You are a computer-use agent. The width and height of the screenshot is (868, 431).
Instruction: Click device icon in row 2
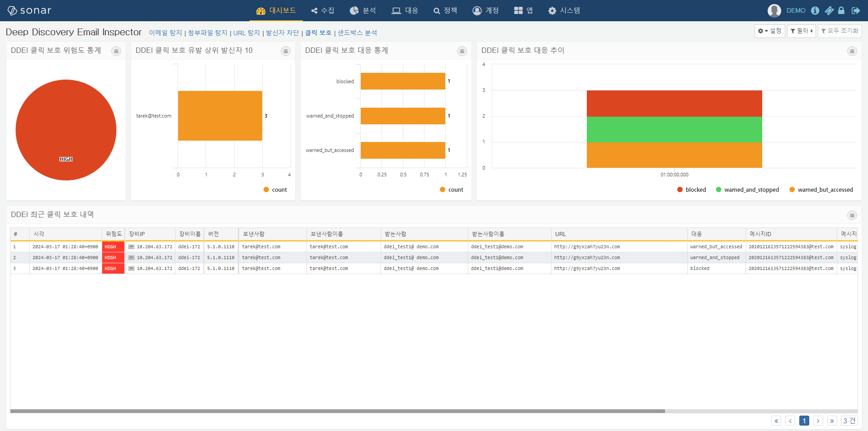pyautogui.click(x=131, y=258)
